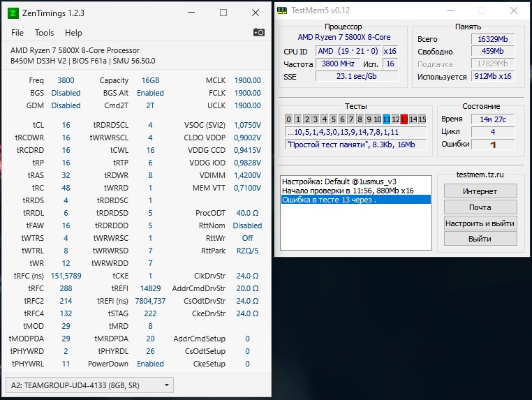Click the MCLK value 1900.00

tap(247, 80)
